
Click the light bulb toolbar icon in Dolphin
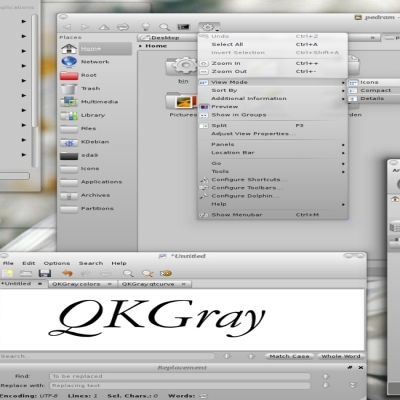coord(146,27)
